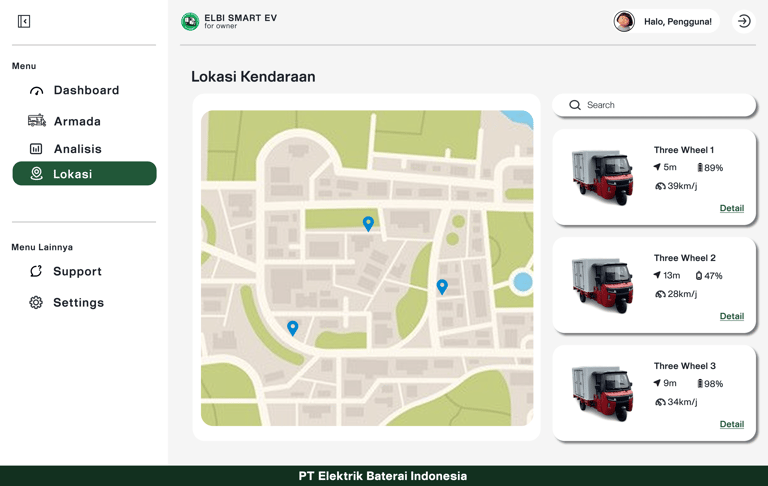
Task: Click Three Wheel 3 battery icon
Action: coord(700,383)
